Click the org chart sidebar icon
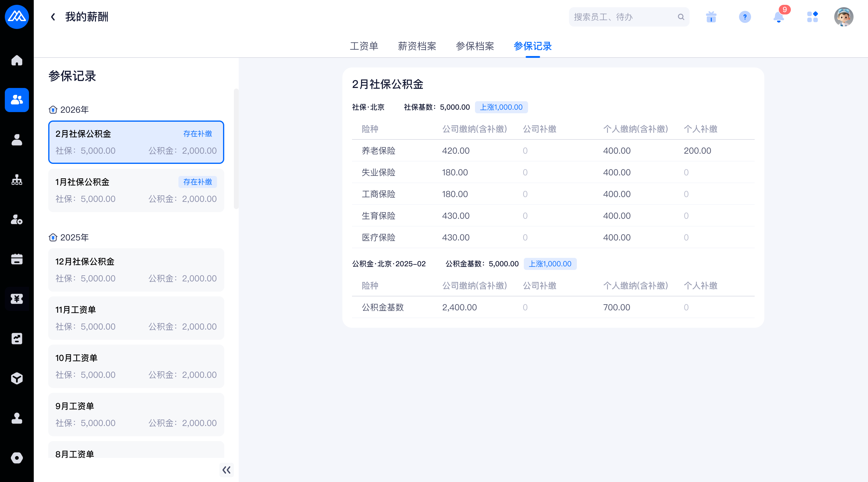The height and width of the screenshot is (482, 868). point(17,180)
